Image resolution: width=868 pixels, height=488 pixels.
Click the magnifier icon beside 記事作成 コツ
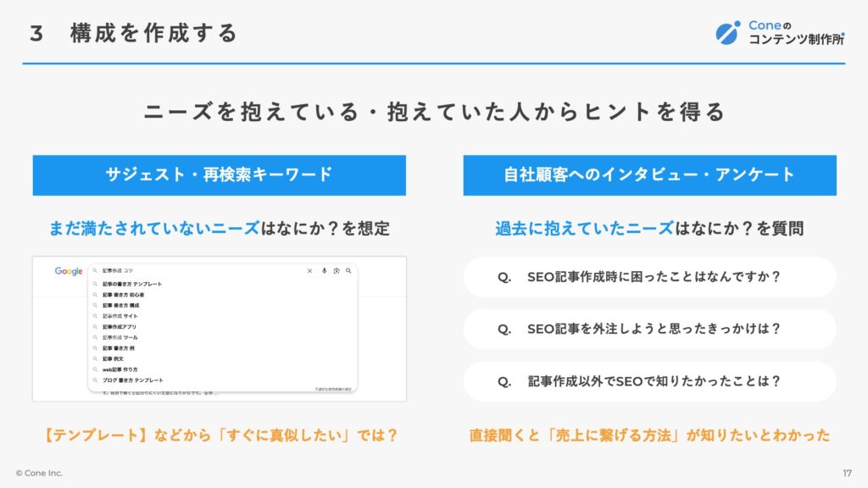95,270
